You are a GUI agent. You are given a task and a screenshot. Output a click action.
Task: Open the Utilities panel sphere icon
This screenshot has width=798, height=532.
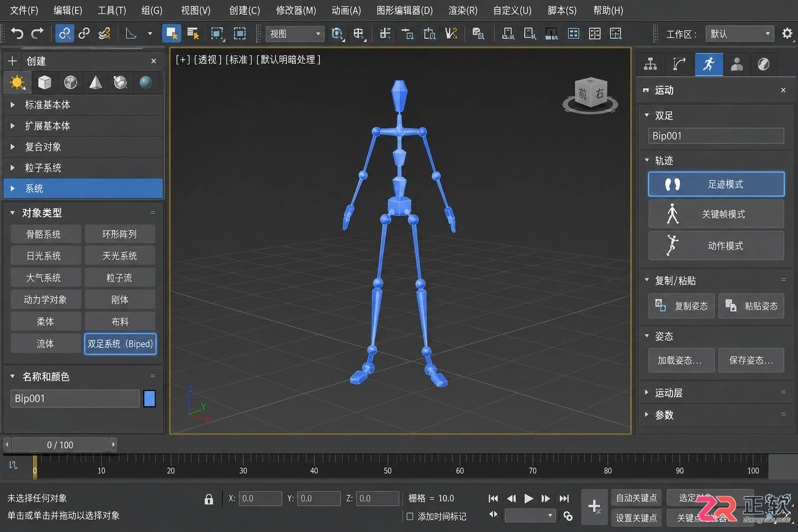tap(764, 64)
